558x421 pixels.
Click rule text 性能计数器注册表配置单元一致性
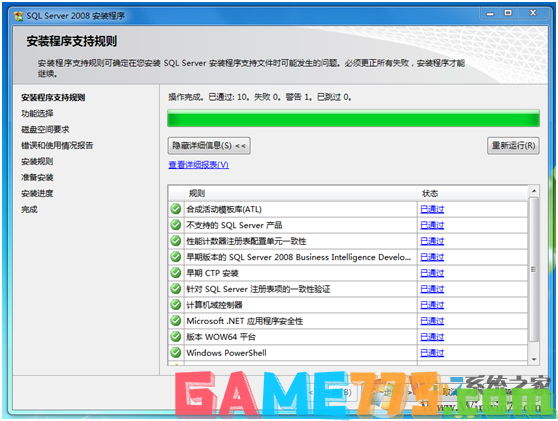(246, 241)
